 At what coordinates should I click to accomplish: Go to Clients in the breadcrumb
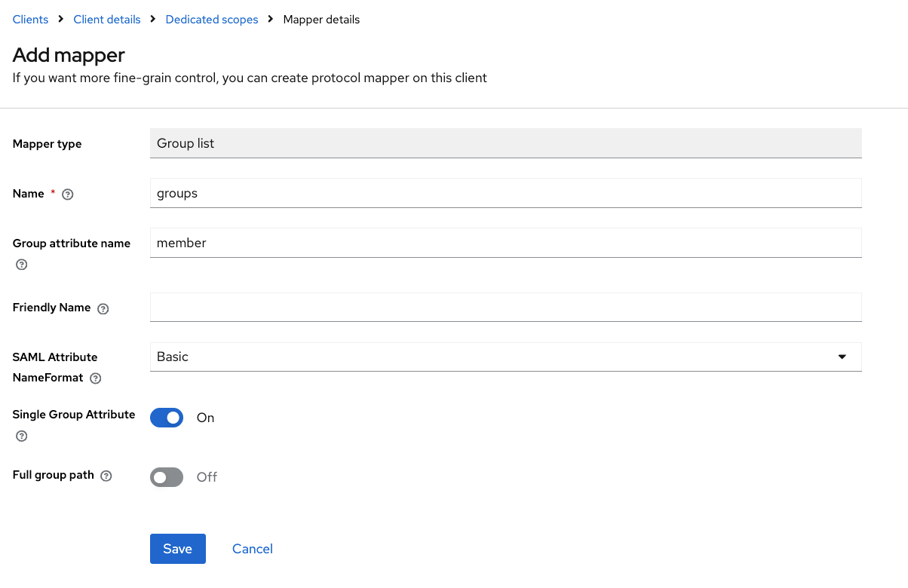(30, 20)
